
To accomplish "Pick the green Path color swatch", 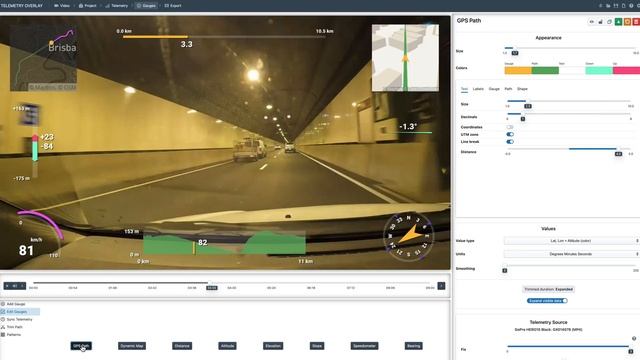I will 545,70.
